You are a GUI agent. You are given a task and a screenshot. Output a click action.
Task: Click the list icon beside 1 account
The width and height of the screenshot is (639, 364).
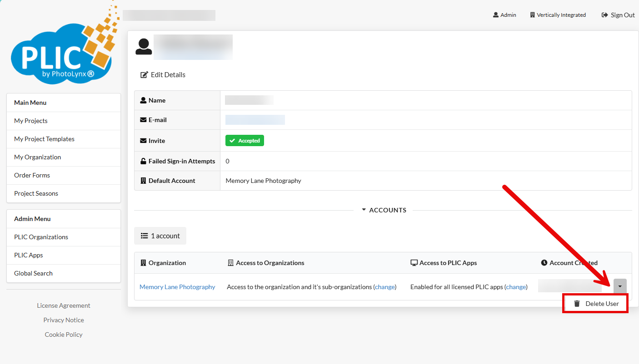(145, 236)
